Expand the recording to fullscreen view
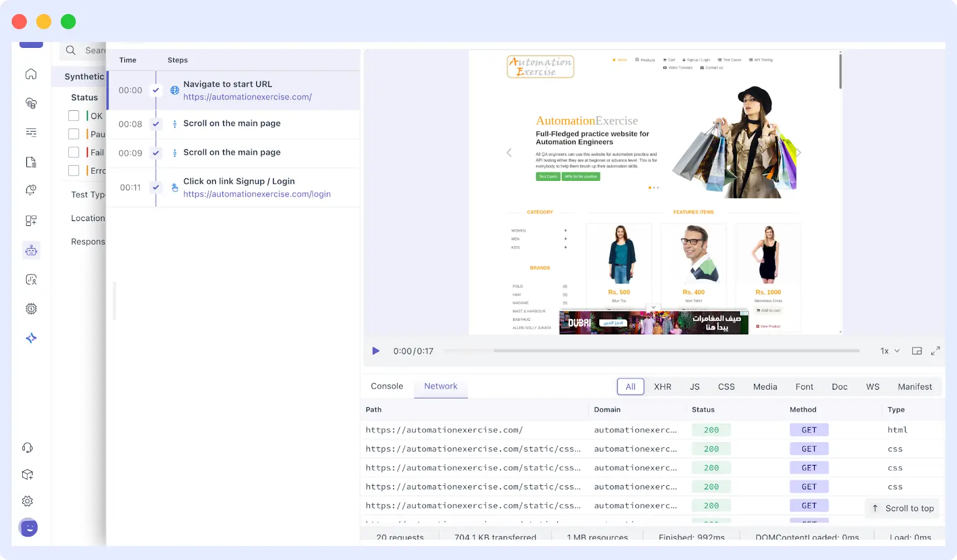 coord(936,351)
